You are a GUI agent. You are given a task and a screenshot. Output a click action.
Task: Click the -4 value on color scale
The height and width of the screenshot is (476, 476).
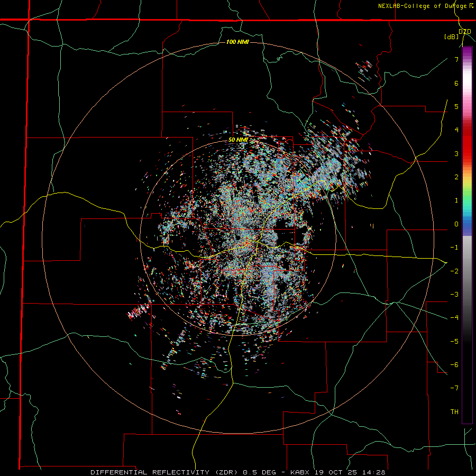pos(454,318)
